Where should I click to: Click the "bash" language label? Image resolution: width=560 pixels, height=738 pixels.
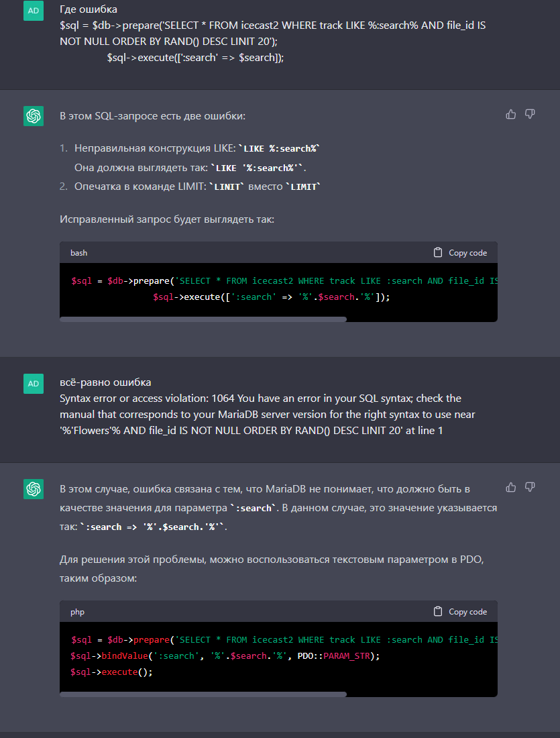pos(78,253)
